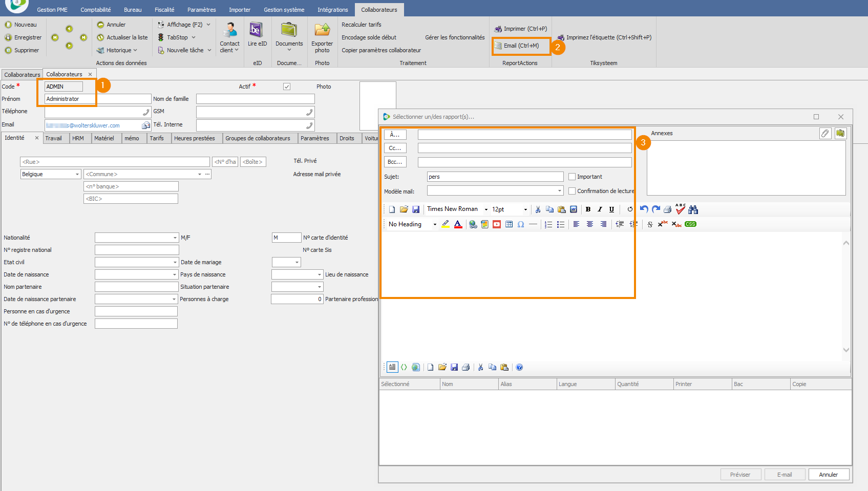Click the Email (Ctrl+M) button
The width and height of the screenshot is (868, 491).
(521, 46)
